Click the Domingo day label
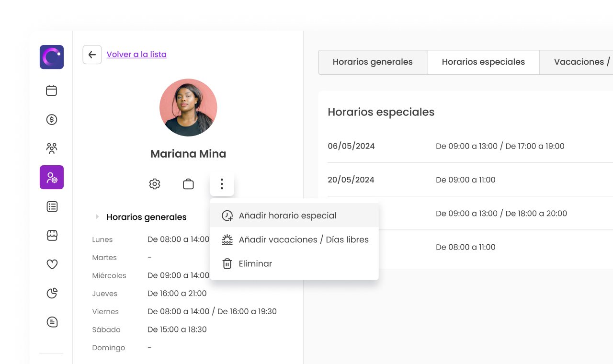 click(x=109, y=348)
